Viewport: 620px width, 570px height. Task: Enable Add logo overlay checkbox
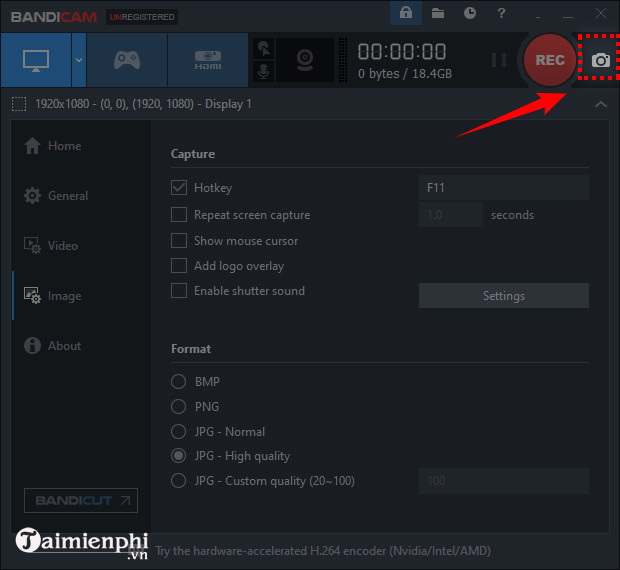pyautogui.click(x=179, y=266)
